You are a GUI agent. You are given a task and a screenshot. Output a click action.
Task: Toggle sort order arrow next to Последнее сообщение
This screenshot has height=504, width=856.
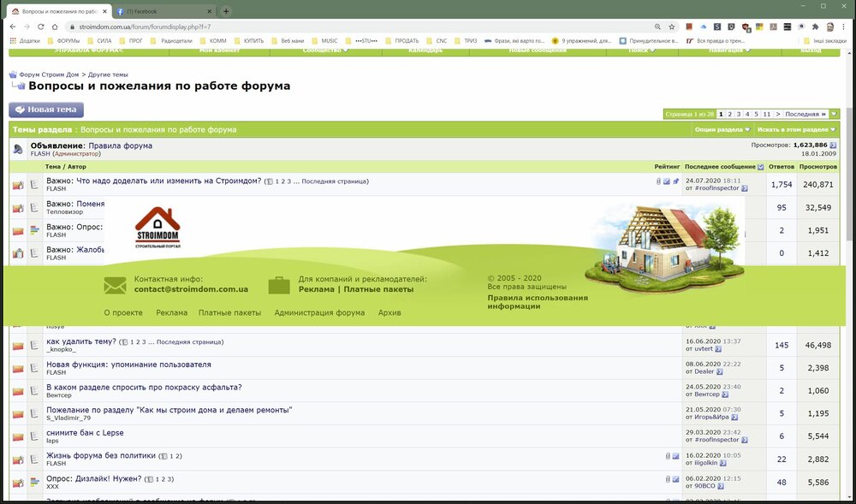(x=760, y=167)
